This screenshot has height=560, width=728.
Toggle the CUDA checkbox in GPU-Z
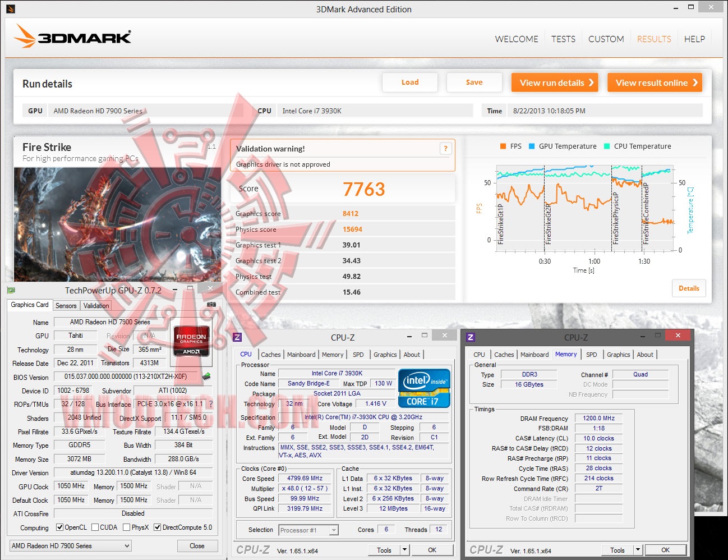pyautogui.click(x=95, y=527)
